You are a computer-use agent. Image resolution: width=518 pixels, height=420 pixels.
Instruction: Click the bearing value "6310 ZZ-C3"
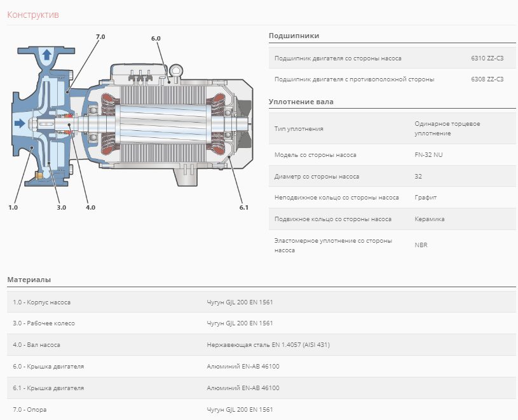pos(487,58)
